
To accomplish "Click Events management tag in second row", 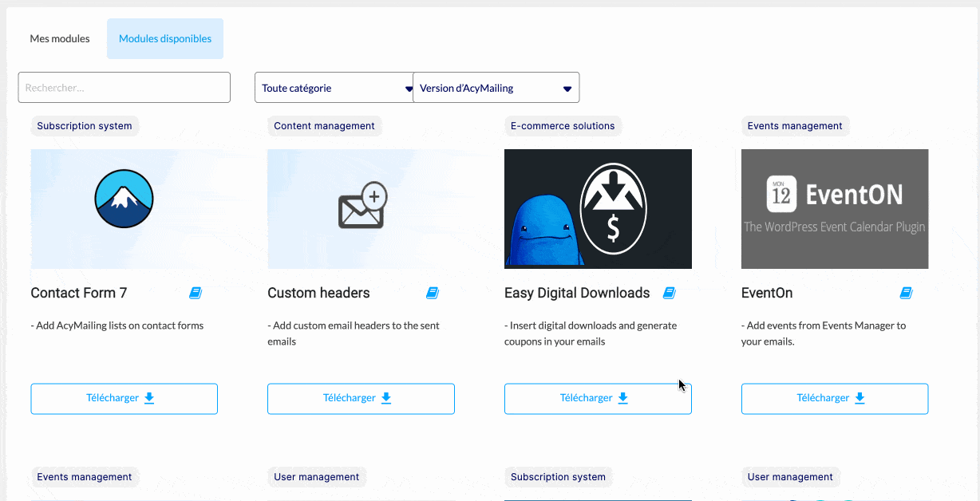I will [85, 477].
